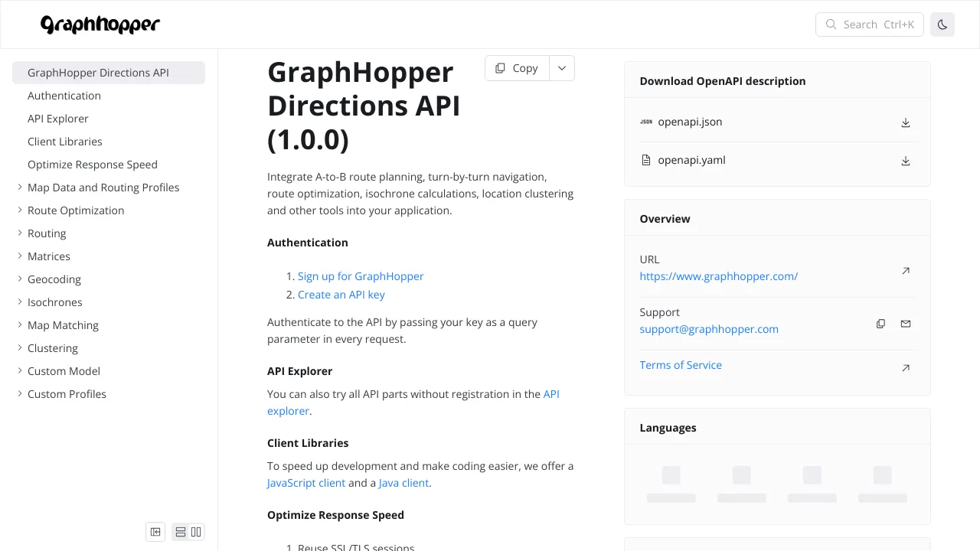Click the Authentication section heading

(308, 243)
